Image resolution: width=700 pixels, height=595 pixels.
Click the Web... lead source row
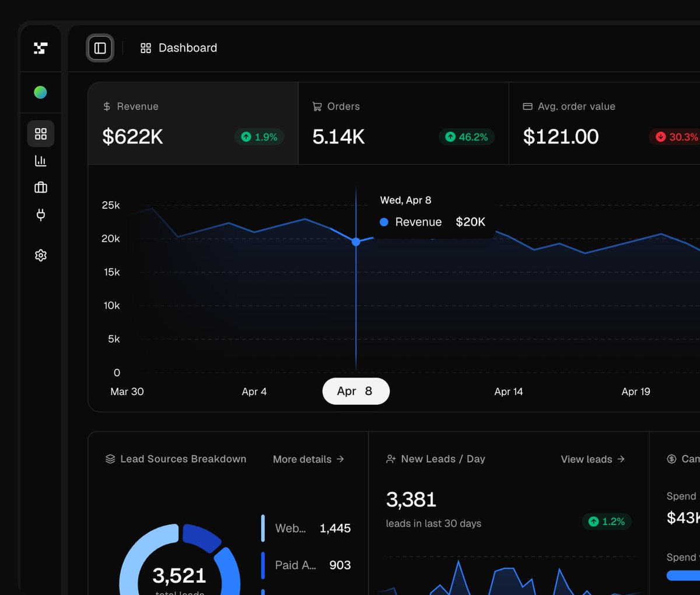[x=306, y=528]
